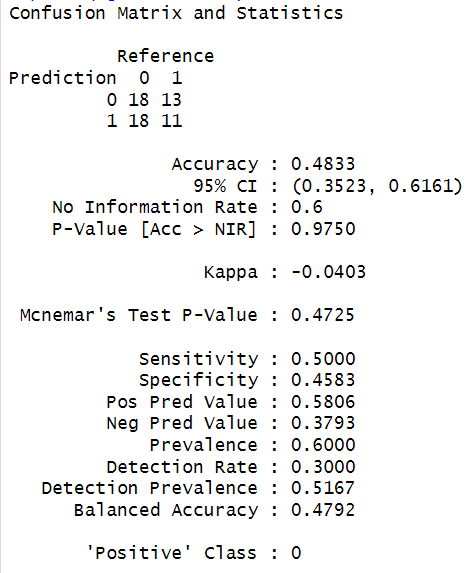Click the 'Confusion Matrix and Statistics' heading
Image resolution: width=468 pixels, height=573 pixels.
coord(176,13)
